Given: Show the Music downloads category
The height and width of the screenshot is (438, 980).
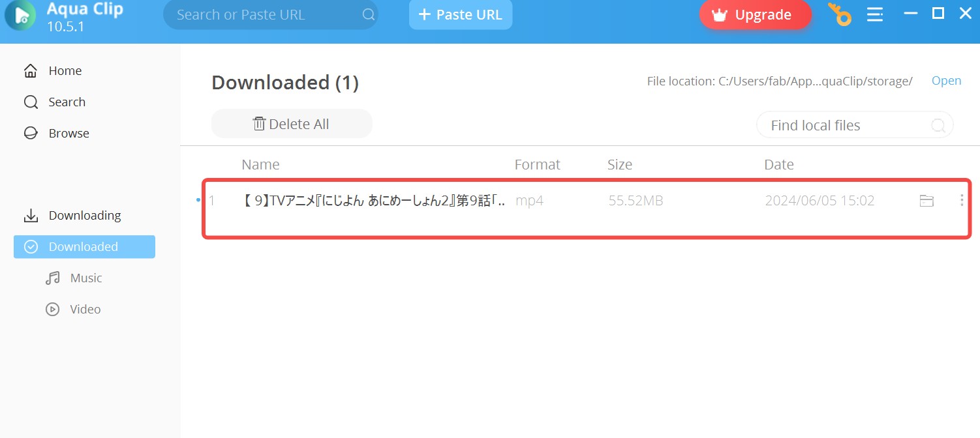Looking at the screenshot, I should click(x=74, y=278).
